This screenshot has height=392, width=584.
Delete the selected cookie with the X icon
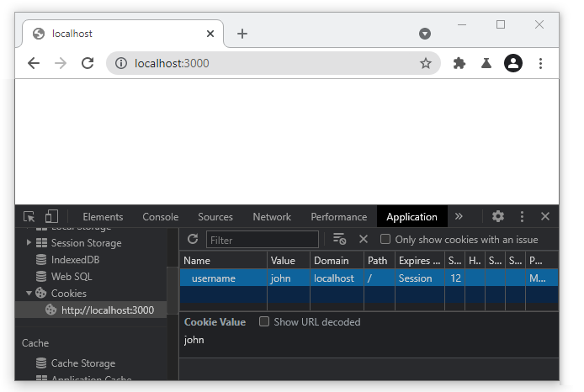click(364, 239)
